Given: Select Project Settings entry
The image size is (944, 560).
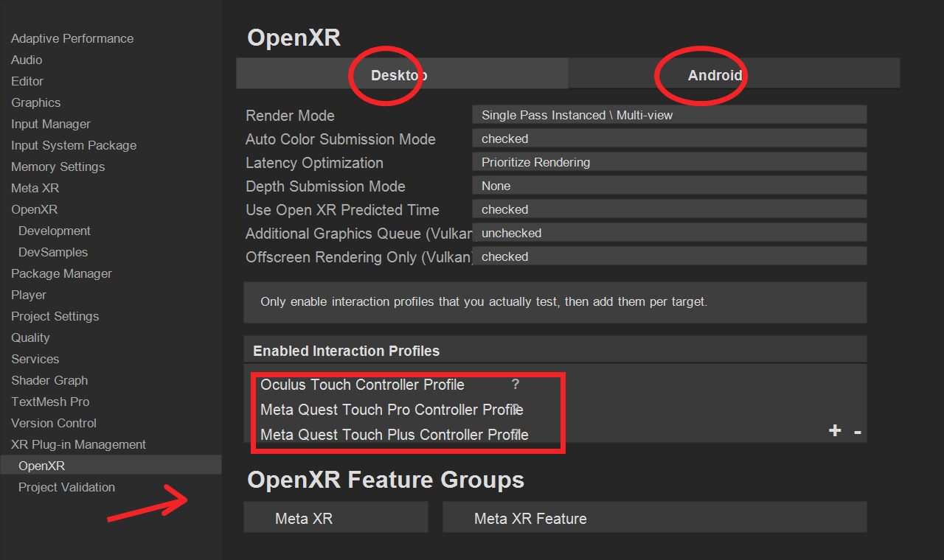Looking at the screenshot, I should click(55, 316).
